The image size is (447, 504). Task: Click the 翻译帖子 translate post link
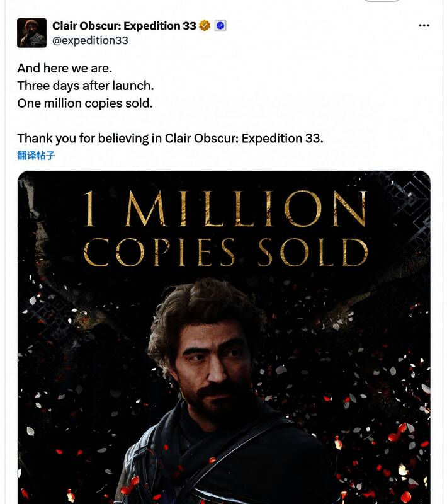[36, 155]
